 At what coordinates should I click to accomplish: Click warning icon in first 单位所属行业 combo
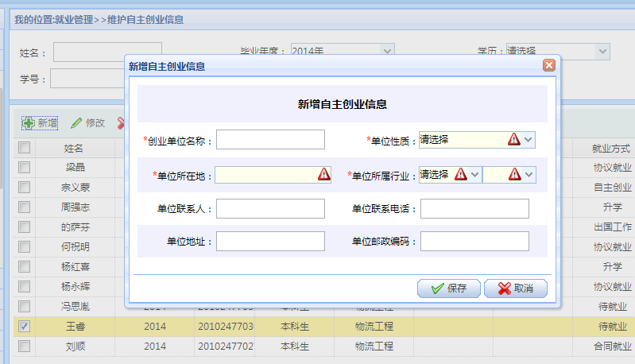pos(460,174)
